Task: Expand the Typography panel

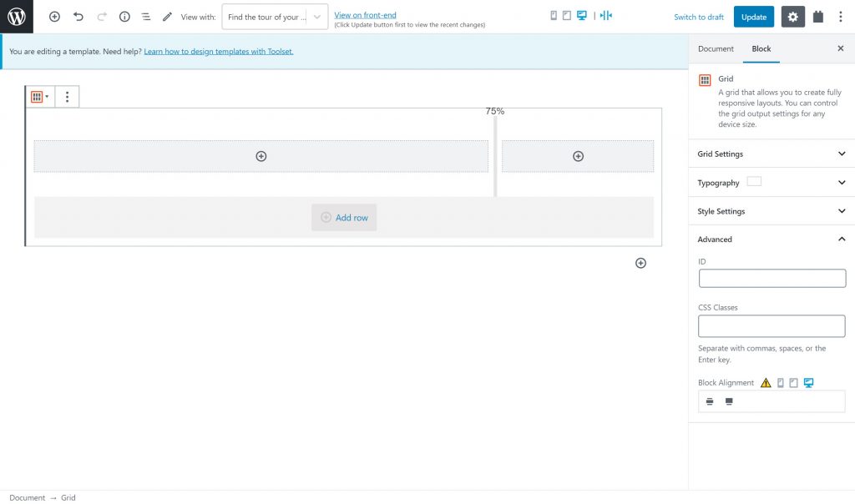Action: pyautogui.click(x=772, y=182)
